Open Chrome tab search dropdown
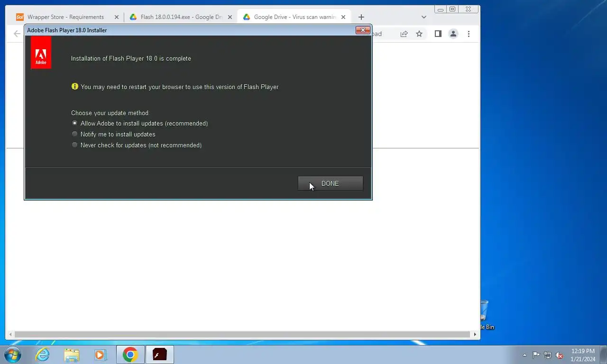 pos(424,17)
